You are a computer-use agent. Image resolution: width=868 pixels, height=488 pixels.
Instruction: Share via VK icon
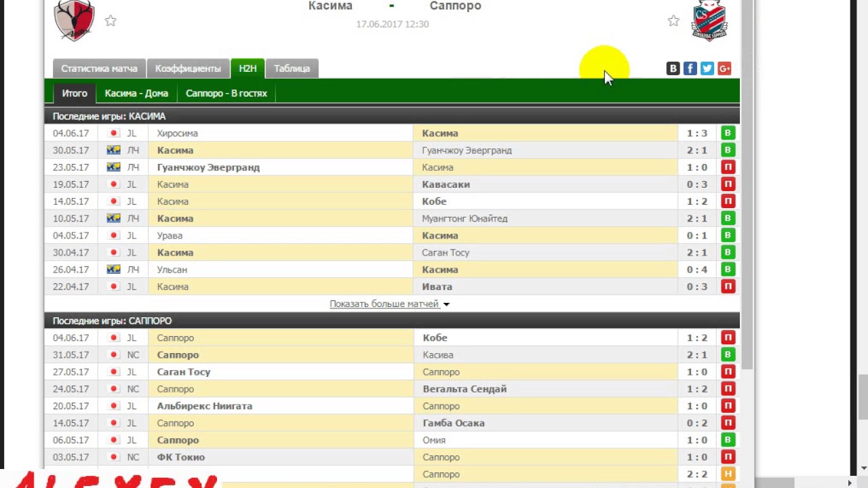tap(673, 68)
